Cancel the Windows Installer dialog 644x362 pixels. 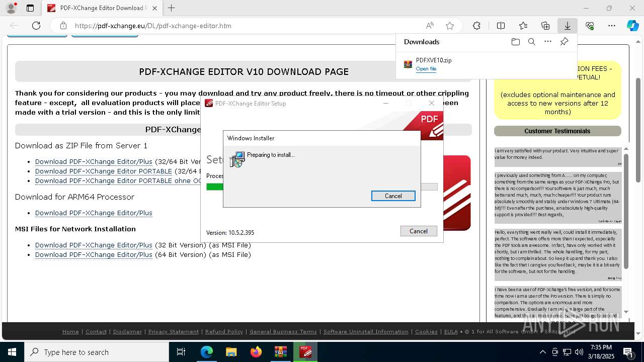pyautogui.click(x=393, y=196)
